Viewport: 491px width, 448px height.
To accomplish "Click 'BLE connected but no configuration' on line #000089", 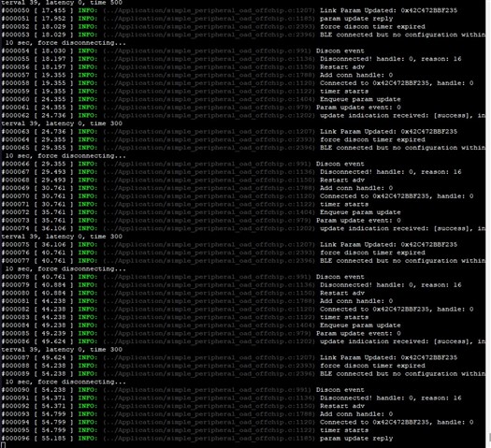I will point(389,374).
